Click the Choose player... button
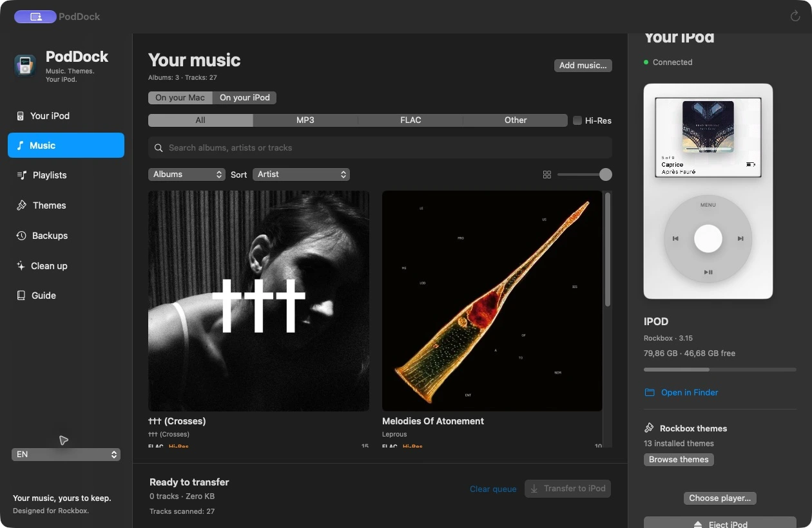The width and height of the screenshot is (812, 528). [720, 498]
